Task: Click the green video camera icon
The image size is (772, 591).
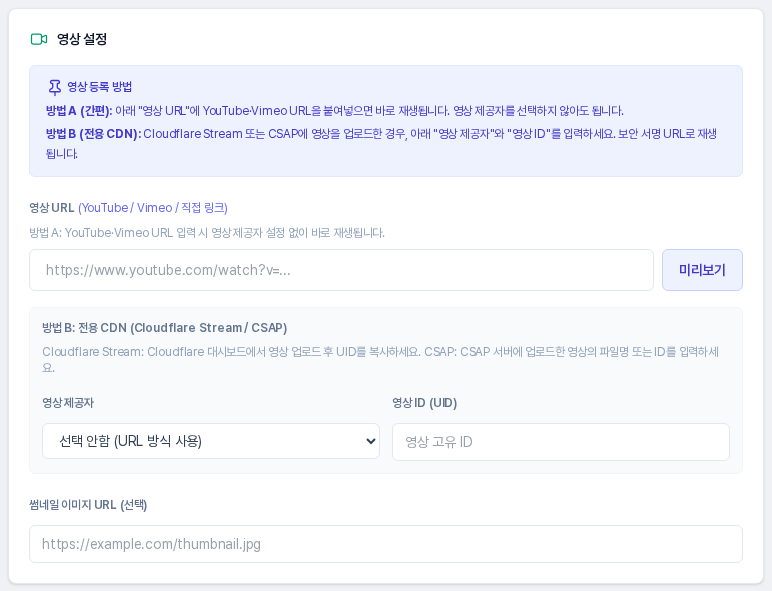Action: tap(39, 39)
